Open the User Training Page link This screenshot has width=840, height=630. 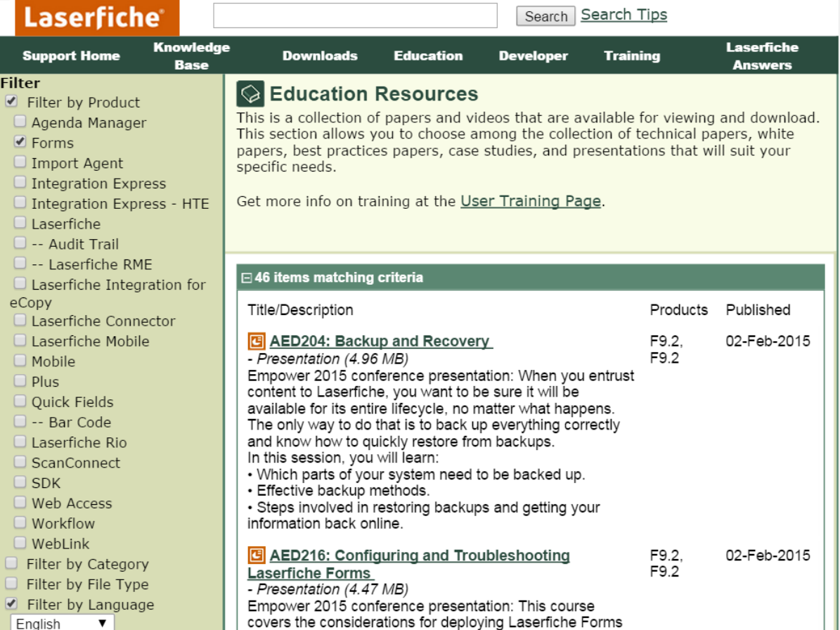tap(531, 201)
